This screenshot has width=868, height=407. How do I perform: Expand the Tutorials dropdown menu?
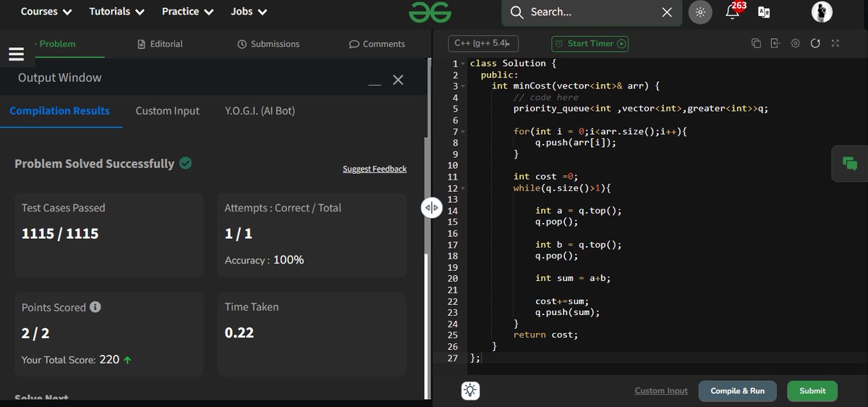[116, 12]
